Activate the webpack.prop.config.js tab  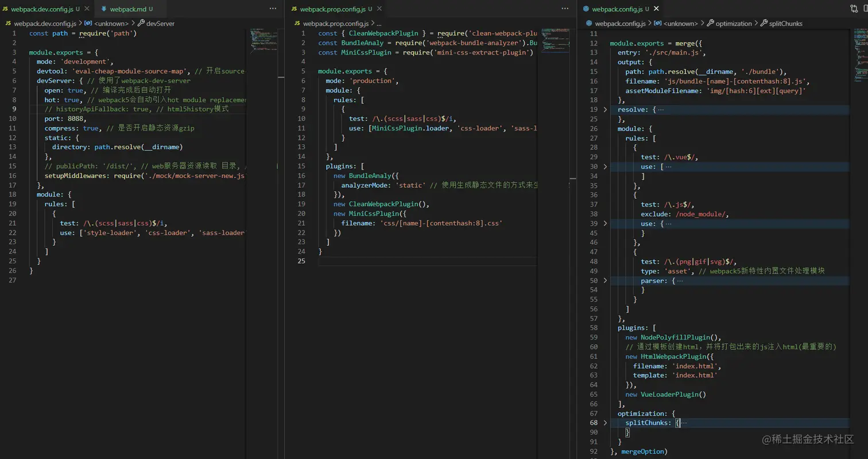tap(334, 9)
